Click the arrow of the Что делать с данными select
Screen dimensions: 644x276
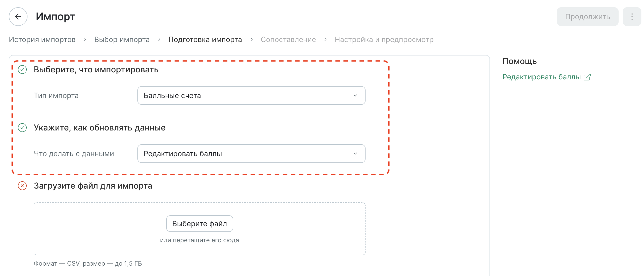[x=355, y=154]
